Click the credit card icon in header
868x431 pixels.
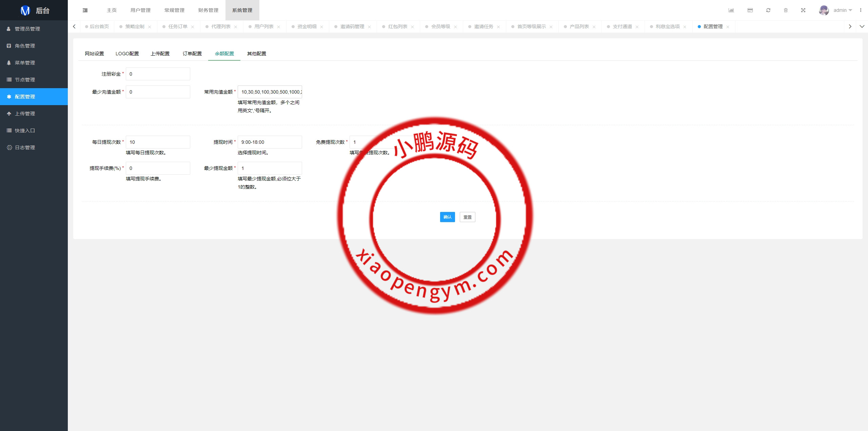(x=750, y=10)
